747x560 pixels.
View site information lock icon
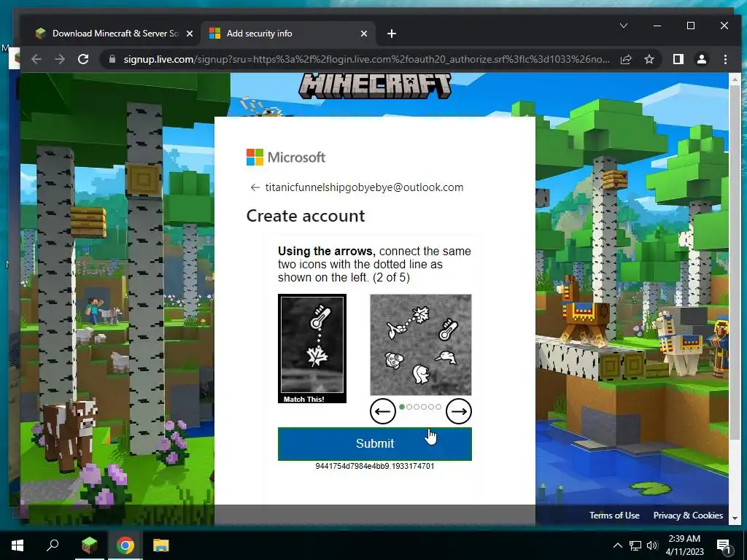tap(112, 59)
